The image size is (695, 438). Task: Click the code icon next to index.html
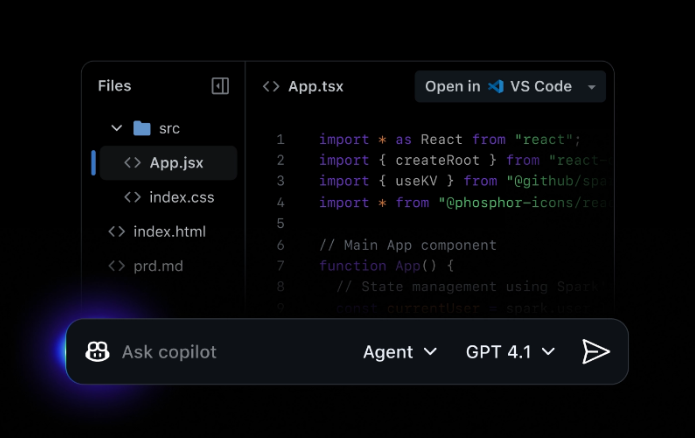pyautogui.click(x=117, y=231)
